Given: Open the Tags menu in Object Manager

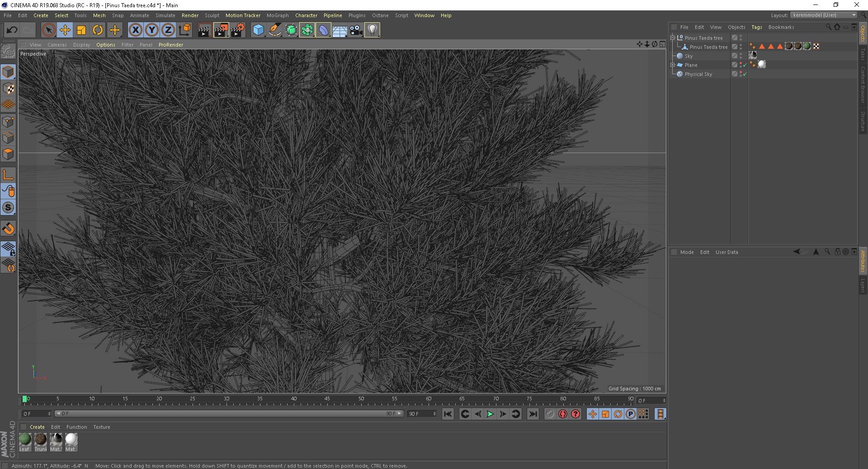Looking at the screenshot, I should click(757, 27).
